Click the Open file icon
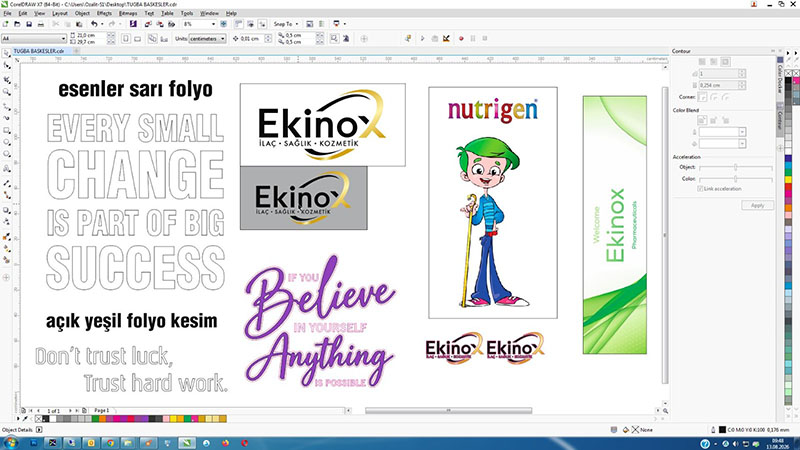The height and width of the screenshot is (450, 800). coord(17,24)
